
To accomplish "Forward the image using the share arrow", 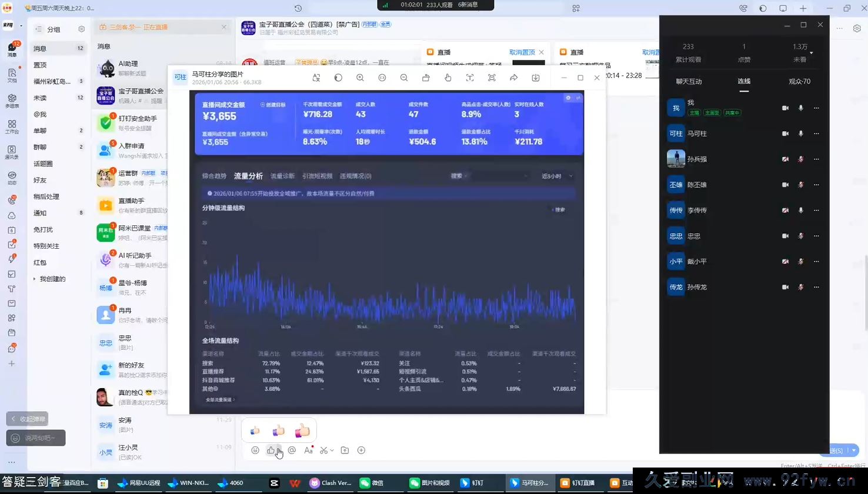I will pos(513,78).
